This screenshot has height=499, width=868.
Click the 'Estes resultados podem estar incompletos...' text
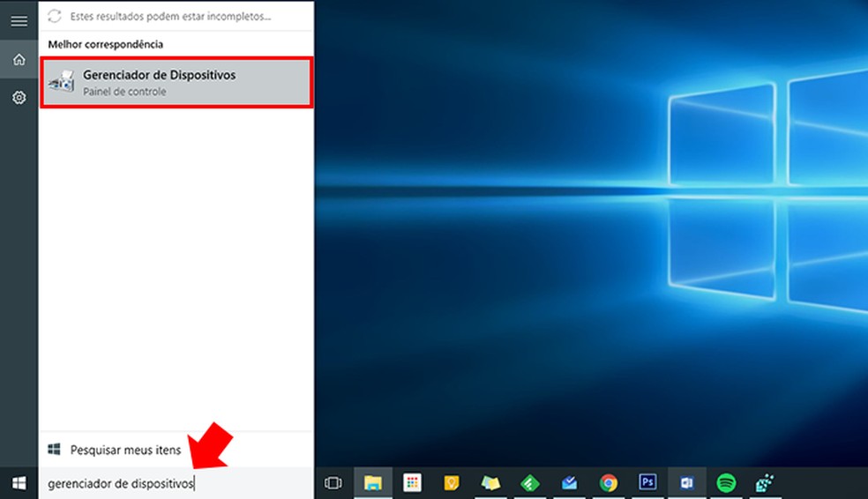click(170, 17)
